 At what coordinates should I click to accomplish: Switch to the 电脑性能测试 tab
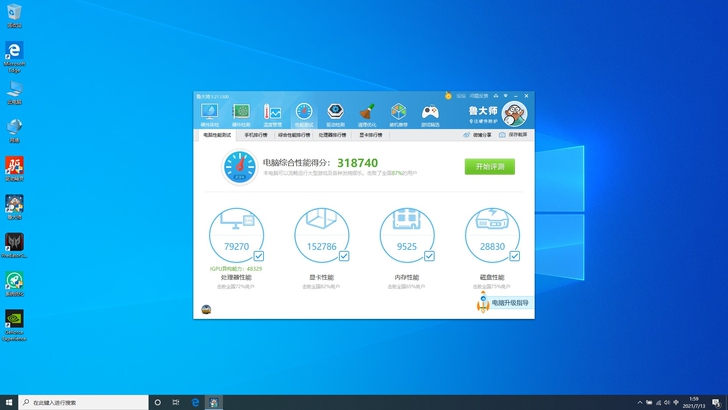click(x=217, y=135)
